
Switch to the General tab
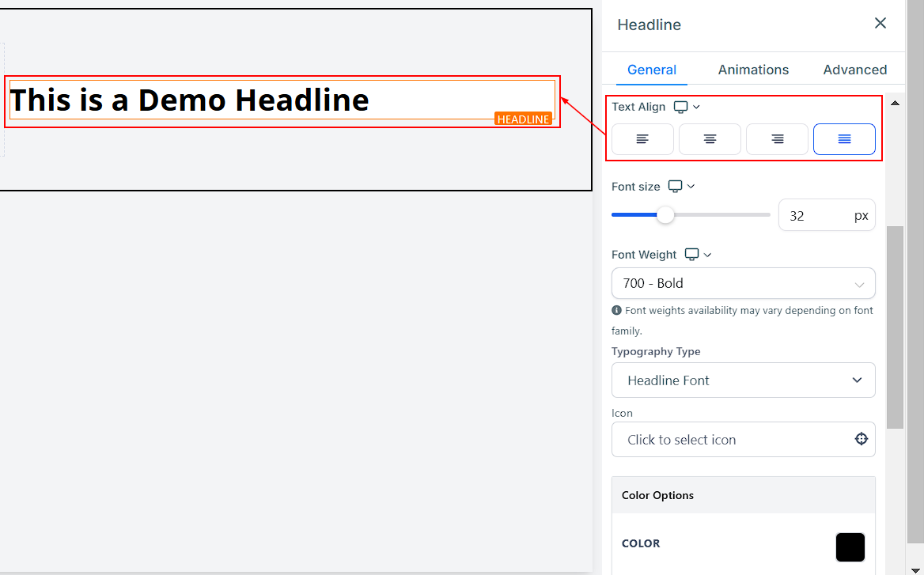pos(651,70)
